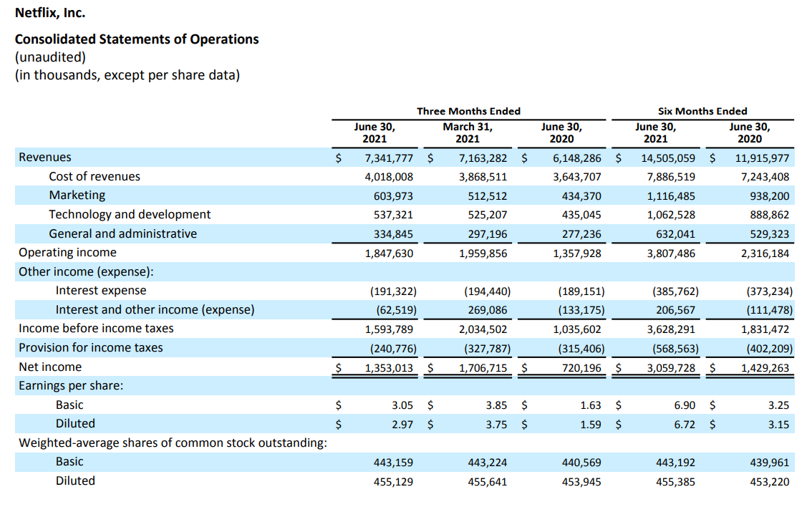Click diluted EPS value 1.59
The height and width of the screenshot is (507, 812).
(590, 425)
